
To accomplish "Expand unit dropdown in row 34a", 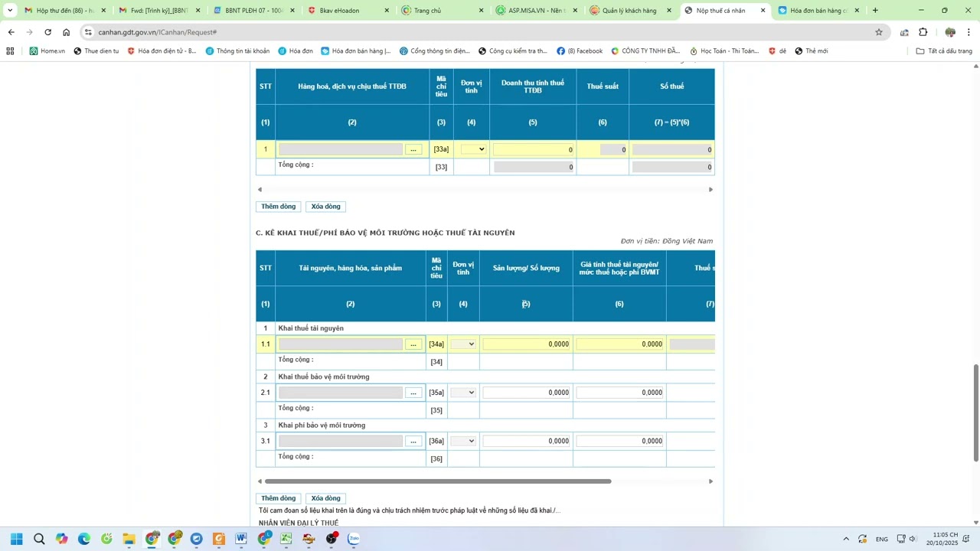I will pos(463,344).
